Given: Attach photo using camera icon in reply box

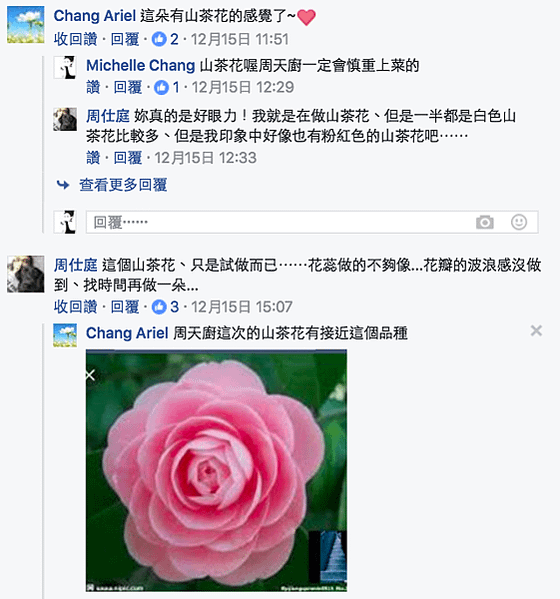Looking at the screenshot, I should (485, 222).
